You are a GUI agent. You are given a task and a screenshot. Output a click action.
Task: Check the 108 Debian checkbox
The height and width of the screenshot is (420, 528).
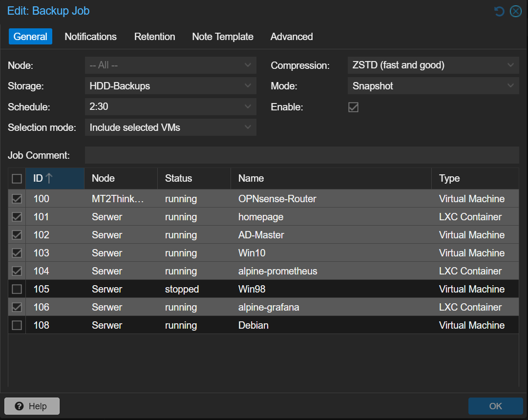[x=17, y=325]
